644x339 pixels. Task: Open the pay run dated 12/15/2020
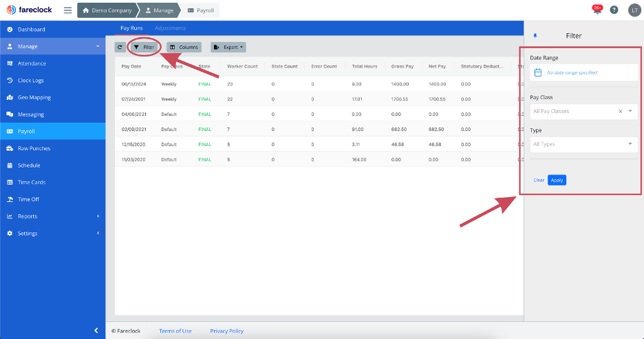pos(319,145)
